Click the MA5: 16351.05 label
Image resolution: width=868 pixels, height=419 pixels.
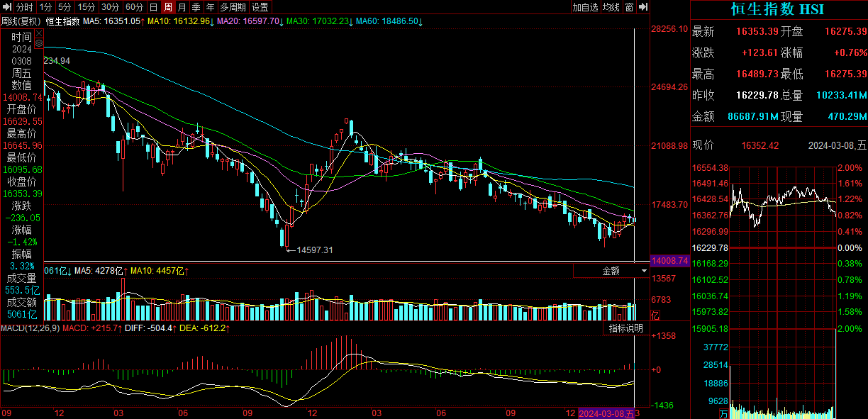pyautogui.click(x=111, y=21)
